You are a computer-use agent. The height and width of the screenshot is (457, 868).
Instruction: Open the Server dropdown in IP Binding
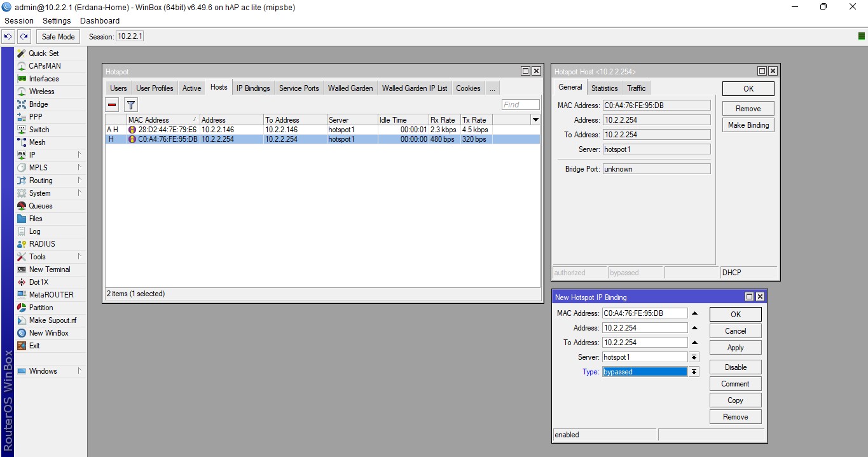[694, 357]
